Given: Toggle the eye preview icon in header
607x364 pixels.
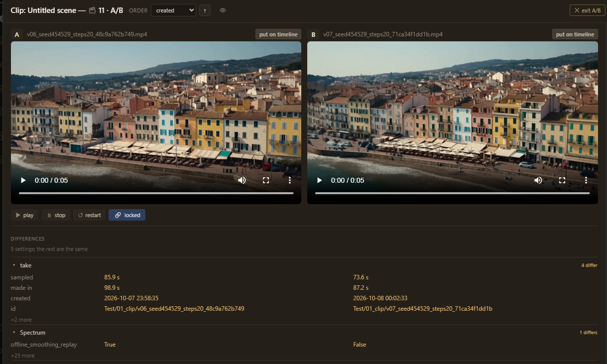Looking at the screenshot, I should [223, 10].
